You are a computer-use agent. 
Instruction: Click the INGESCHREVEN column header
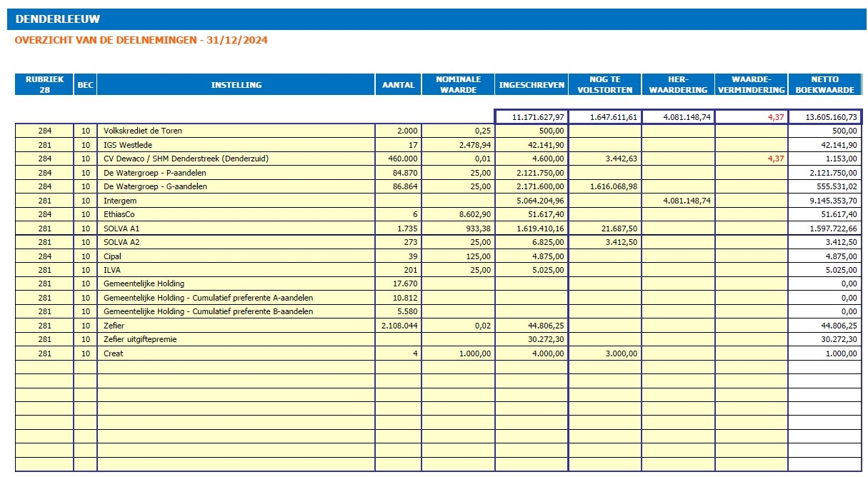(x=532, y=85)
